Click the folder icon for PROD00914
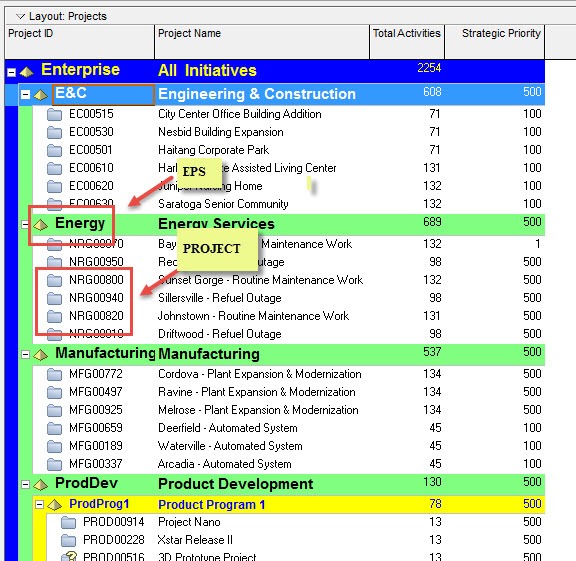Viewport: 576px width, 561px height. click(x=68, y=522)
